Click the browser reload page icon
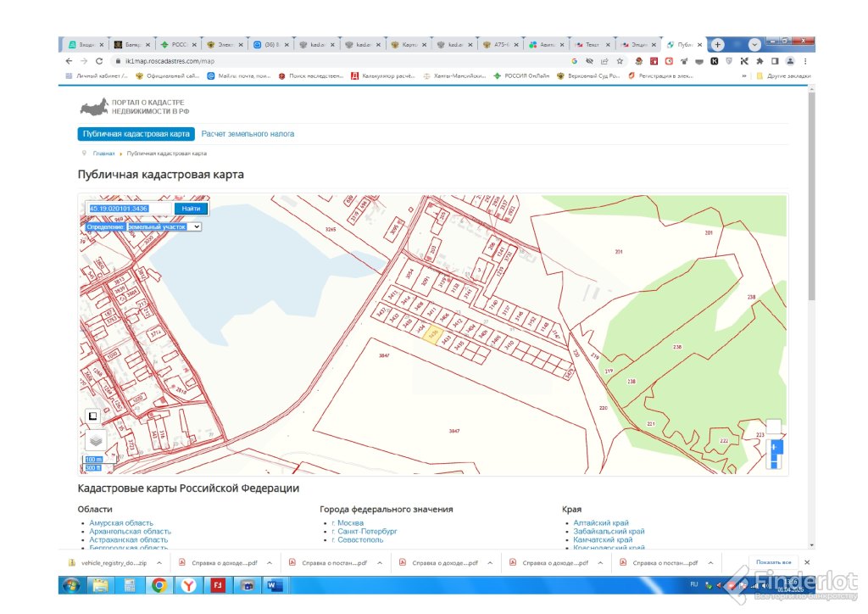Viewport: 868px width, 614px height. click(x=99, y=61)
